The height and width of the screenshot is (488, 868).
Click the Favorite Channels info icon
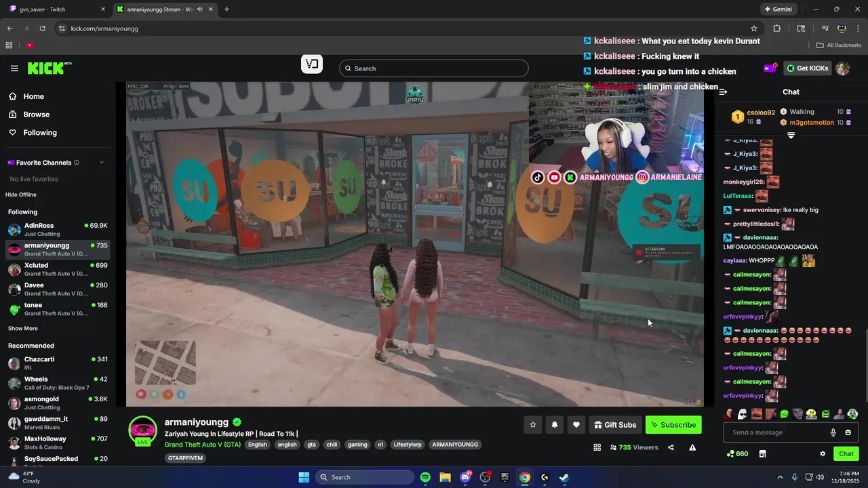pyautogui.click(x=77, y=163)
